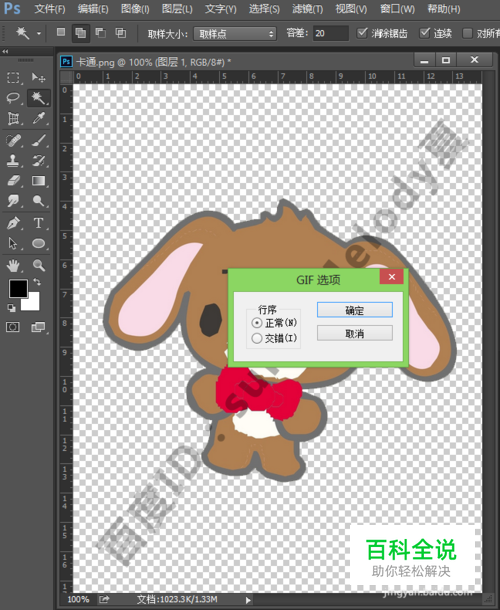Choose New Selection mode in options bar
The image size is (500, 610).
click(61, 32)
